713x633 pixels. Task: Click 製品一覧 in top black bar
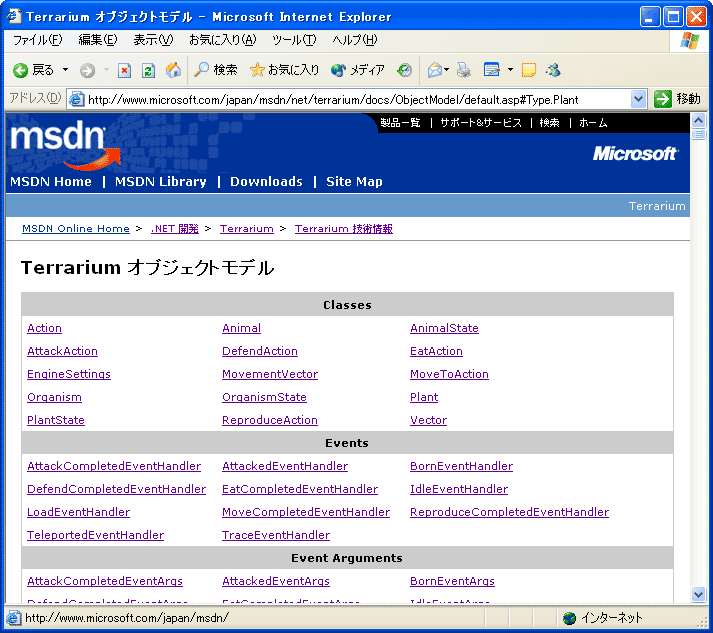[400, 123]
